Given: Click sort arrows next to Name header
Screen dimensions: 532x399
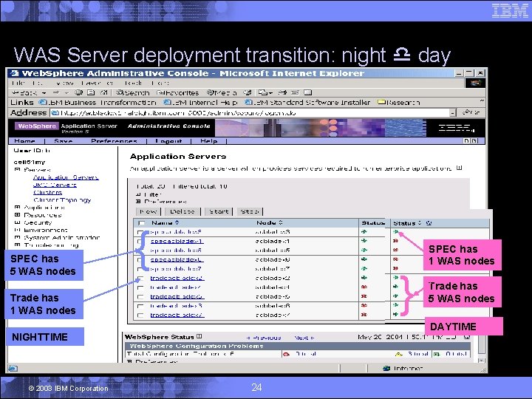Looking at the screenshot, I should (x=177, y=222).
